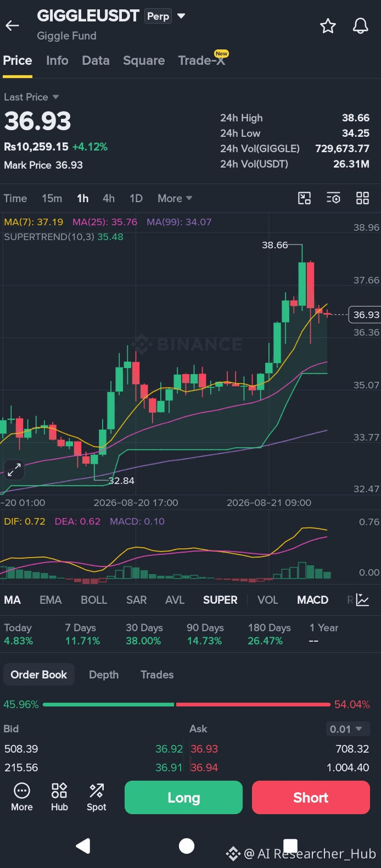Tap the Today 4.83% change
Viewport: 381px width, 868px height.
(x=19, y=634)
